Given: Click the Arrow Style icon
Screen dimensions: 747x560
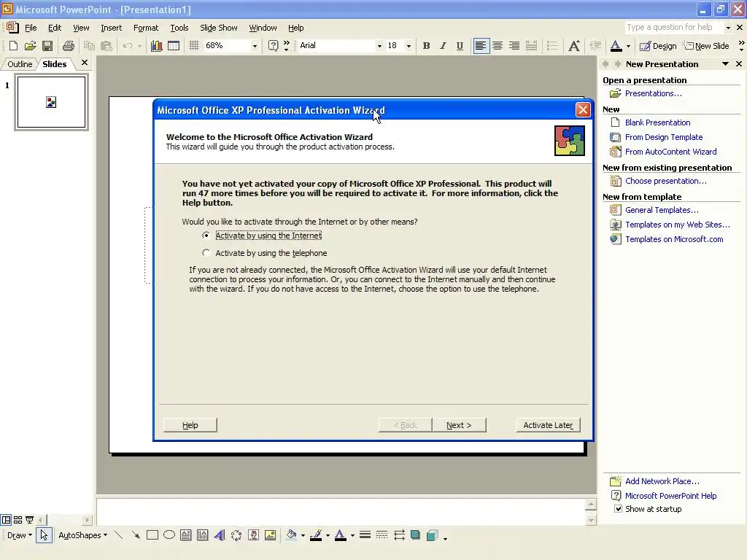Looking at the screenshot, I should tap(399, 535).
